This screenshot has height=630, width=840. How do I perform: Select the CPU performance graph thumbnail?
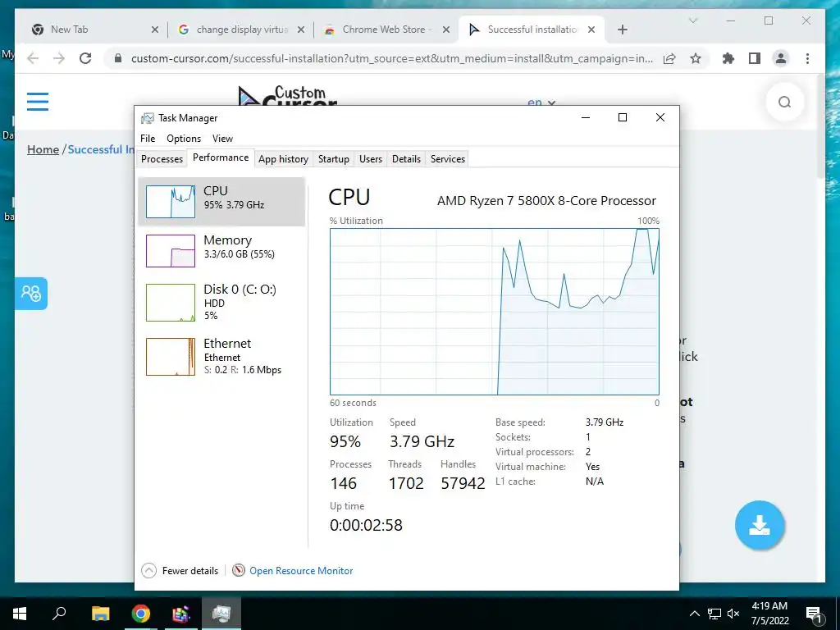click(171, 202)
